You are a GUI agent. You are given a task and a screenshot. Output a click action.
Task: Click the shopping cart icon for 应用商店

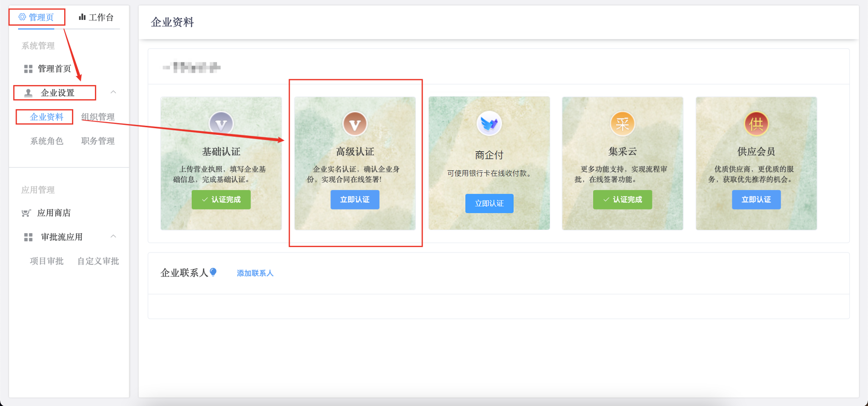27,213
